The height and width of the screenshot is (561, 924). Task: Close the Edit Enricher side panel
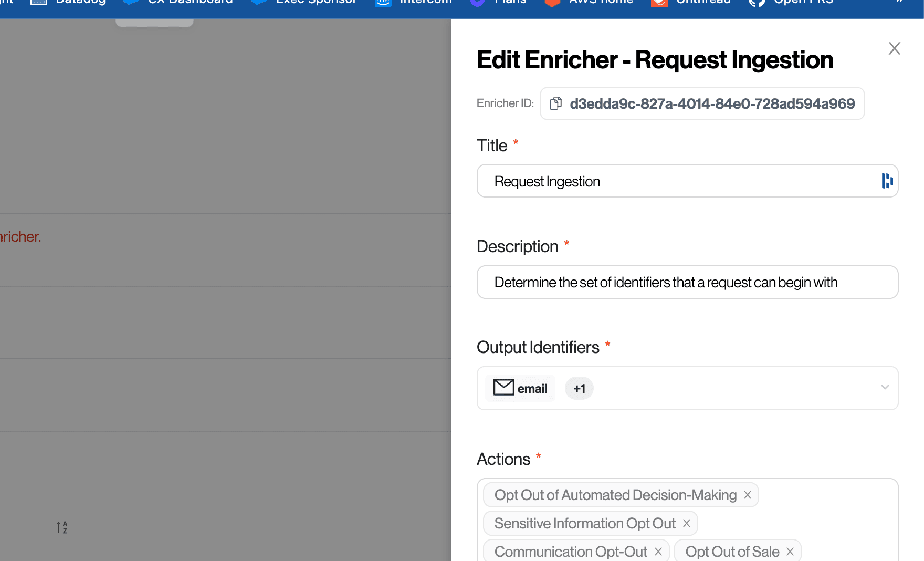tap(894, 48)
